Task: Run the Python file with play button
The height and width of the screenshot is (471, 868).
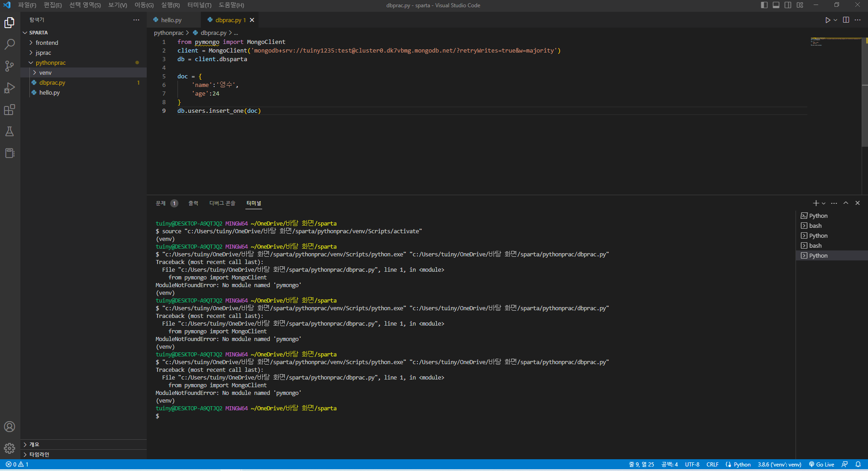Action: [x=828, y=20]
